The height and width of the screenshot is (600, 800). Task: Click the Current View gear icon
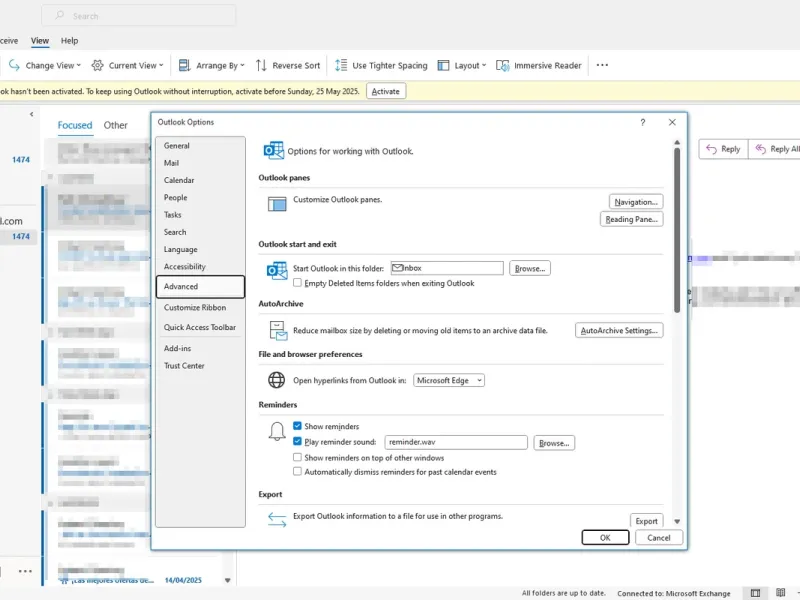click(97, 65)
